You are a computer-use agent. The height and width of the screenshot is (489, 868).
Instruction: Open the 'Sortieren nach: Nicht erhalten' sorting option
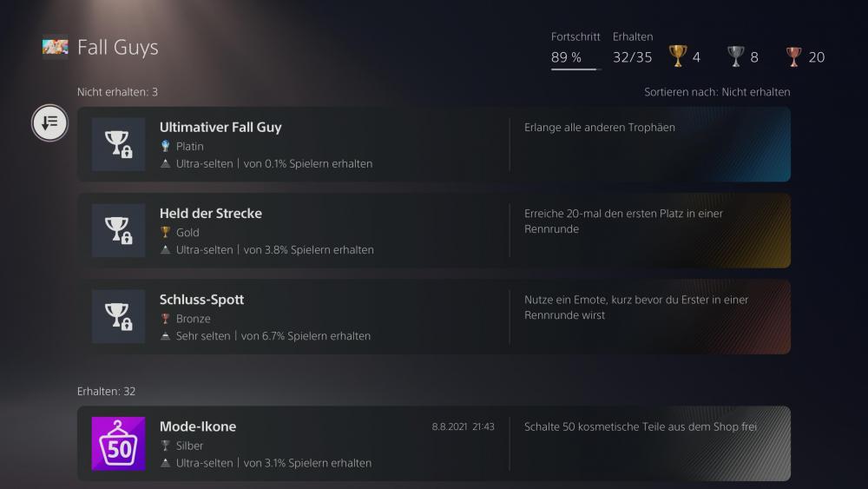tap(717, 92)
